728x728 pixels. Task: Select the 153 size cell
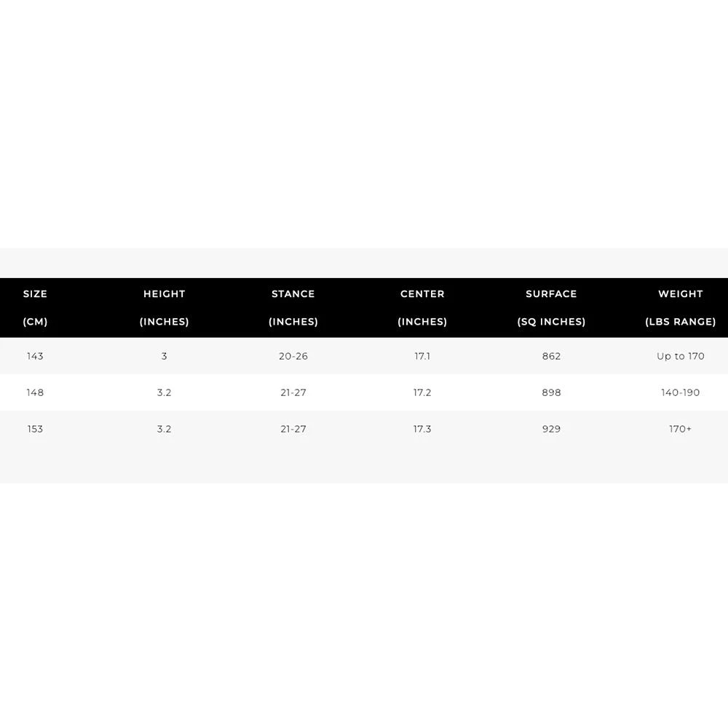[x=35, y=429]
